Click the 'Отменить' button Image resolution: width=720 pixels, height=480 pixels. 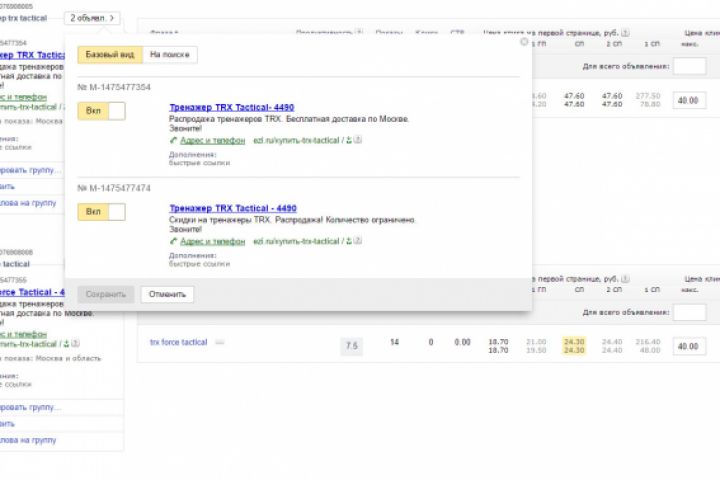coord(167,294)
